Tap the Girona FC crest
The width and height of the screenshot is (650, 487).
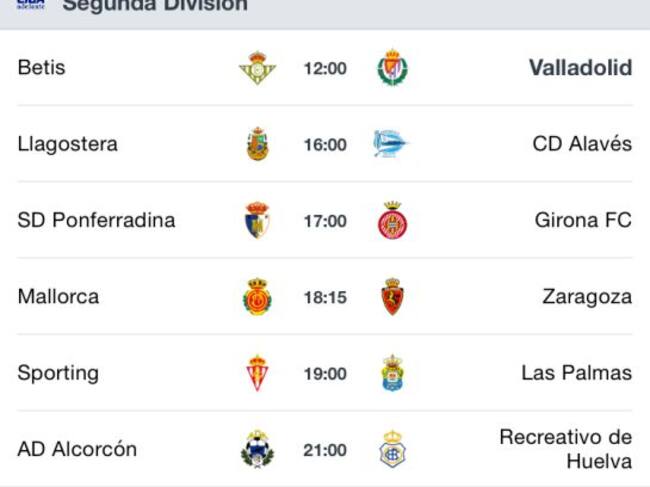[x=392, y=220]
